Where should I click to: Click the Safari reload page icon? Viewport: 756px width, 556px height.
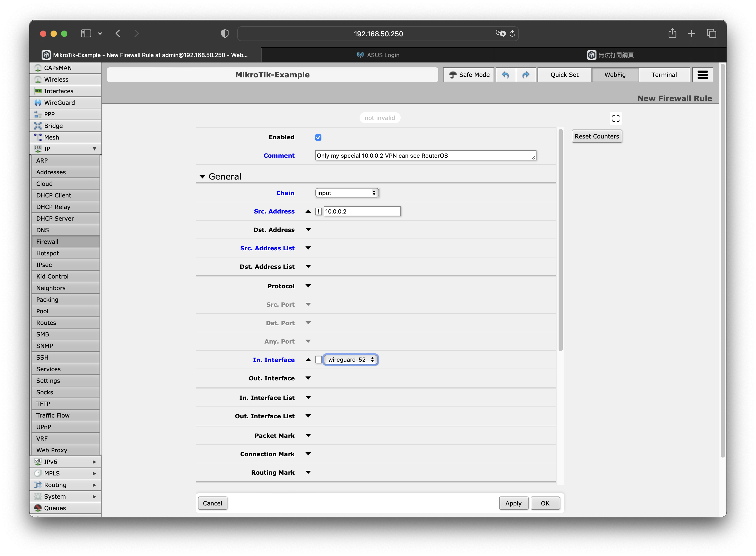point(512,34)
